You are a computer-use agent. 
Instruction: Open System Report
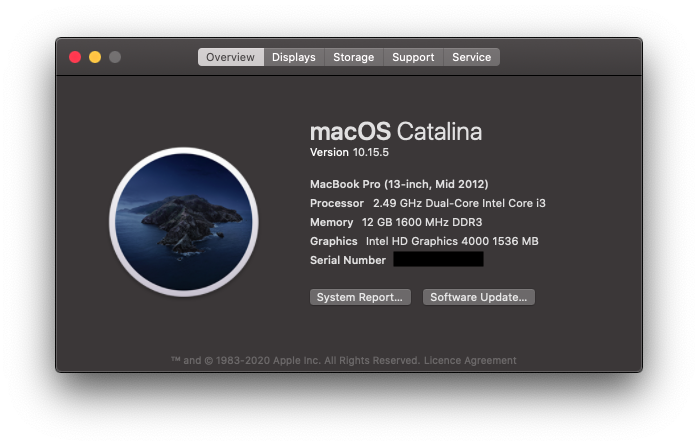coord(360,297)
